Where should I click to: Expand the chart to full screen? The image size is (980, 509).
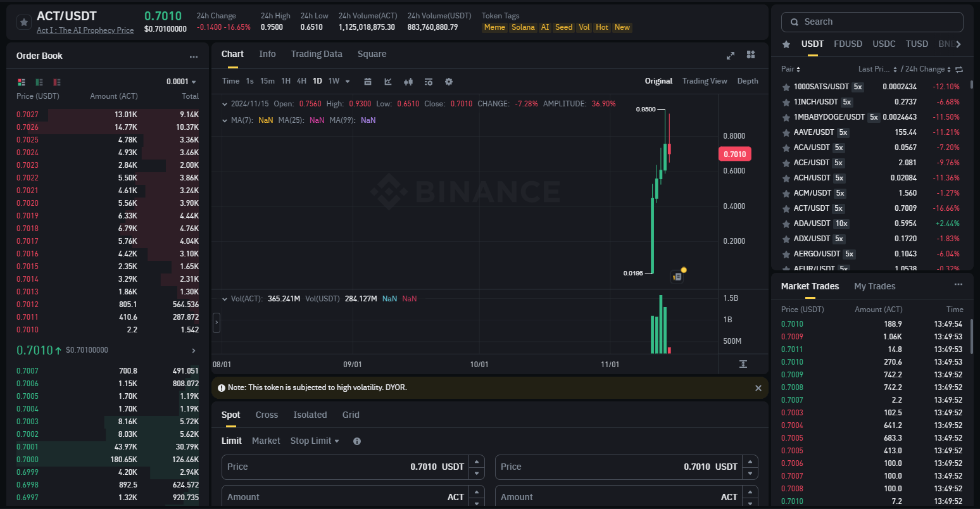click(731, 55)
